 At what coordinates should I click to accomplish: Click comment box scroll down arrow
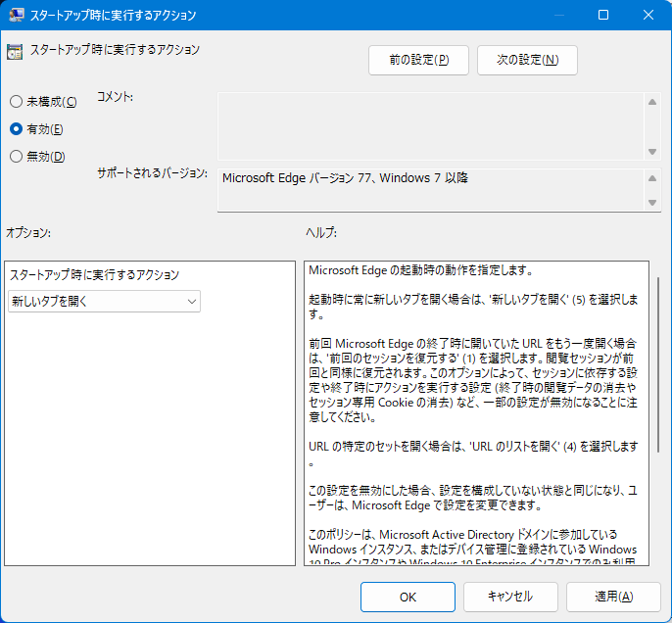652,152
